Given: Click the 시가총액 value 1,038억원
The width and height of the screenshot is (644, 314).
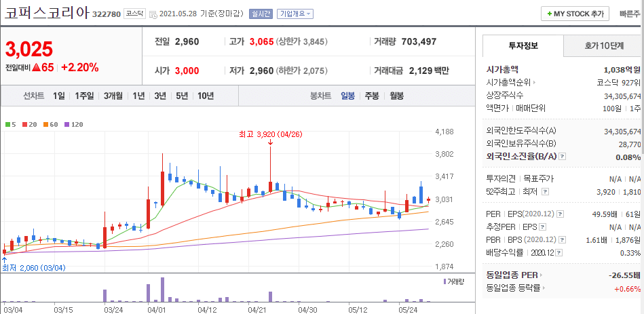Looking at the screenshot, I should tap(622, 70).
